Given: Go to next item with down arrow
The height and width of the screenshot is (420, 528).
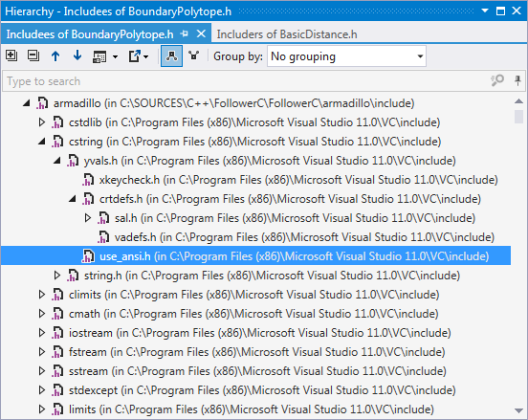Looking at the screenshot, I should [77, 55].
